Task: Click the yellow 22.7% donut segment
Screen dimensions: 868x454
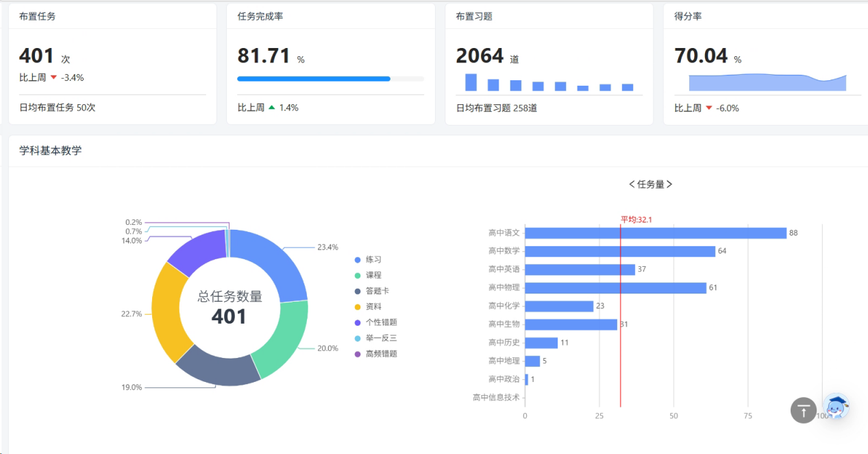Action: pyautogui.click(x=166, y=312)
